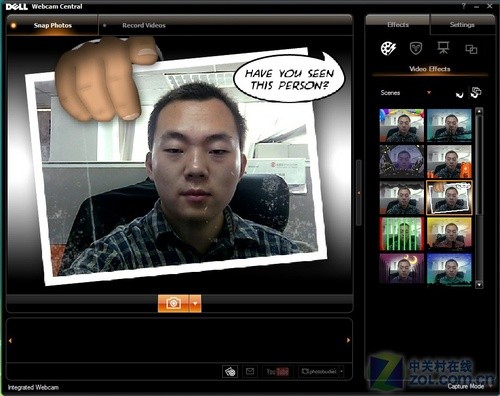Viewport: 500px width, 396px height.
Task: Click the overlapping screens effects icon
Action: point(471,49)
